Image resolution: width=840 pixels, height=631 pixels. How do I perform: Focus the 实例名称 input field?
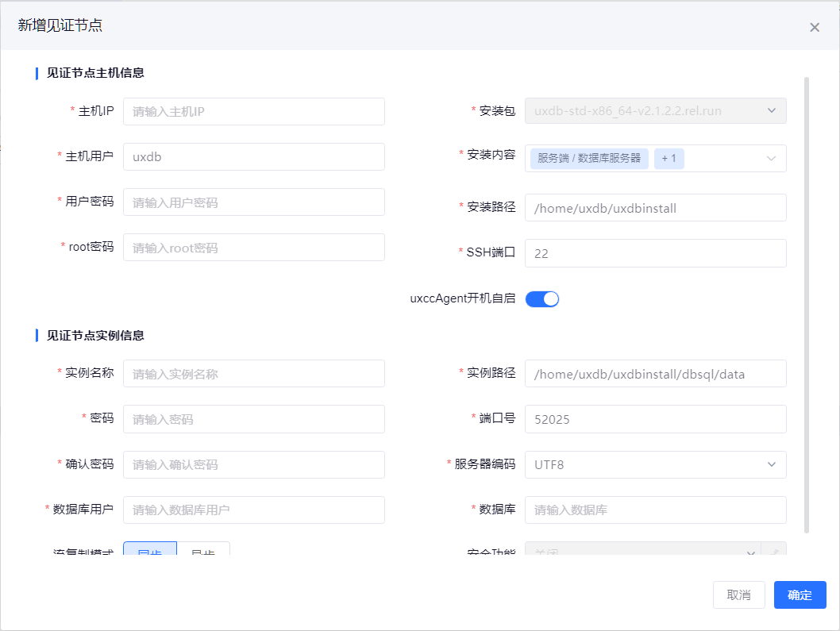tap(253, 374)
